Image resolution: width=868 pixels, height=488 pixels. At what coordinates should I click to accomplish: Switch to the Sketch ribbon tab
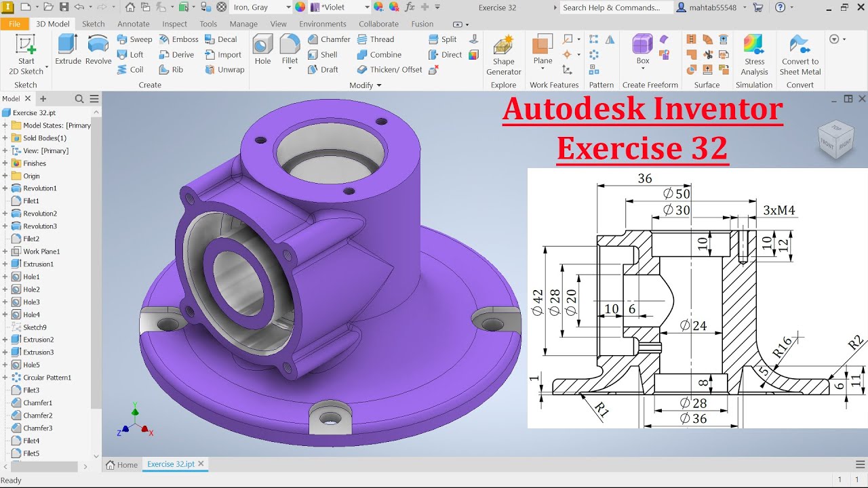point(94,24)
